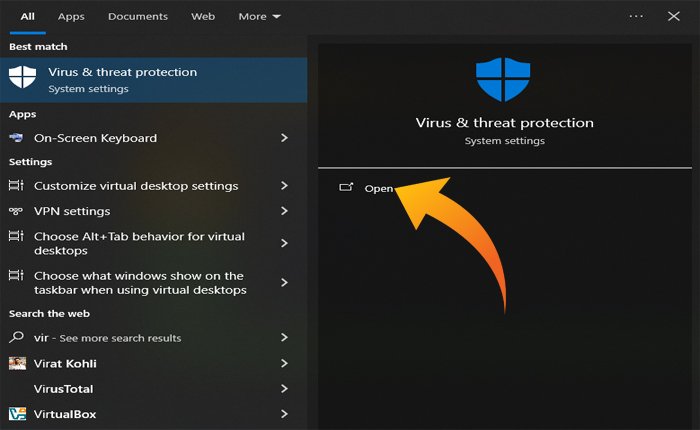Click the white shield icon in Best match
700x430 pixels.
click(x=22, y=77)
